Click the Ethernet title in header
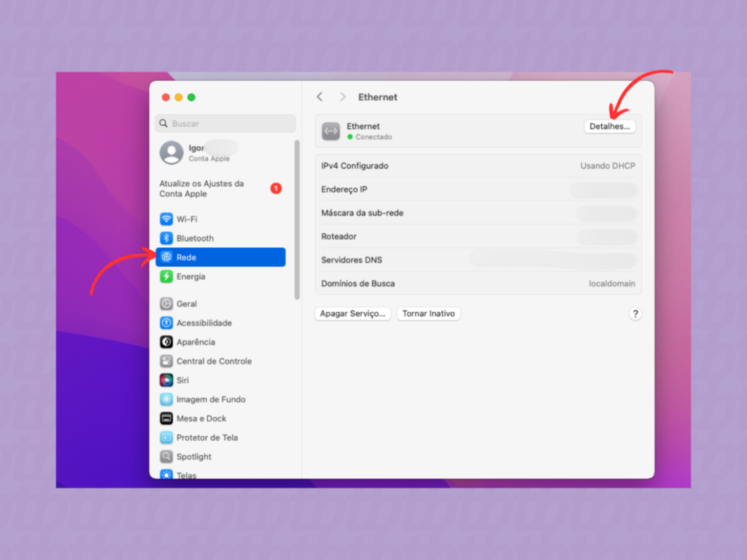 pos(378,97)
